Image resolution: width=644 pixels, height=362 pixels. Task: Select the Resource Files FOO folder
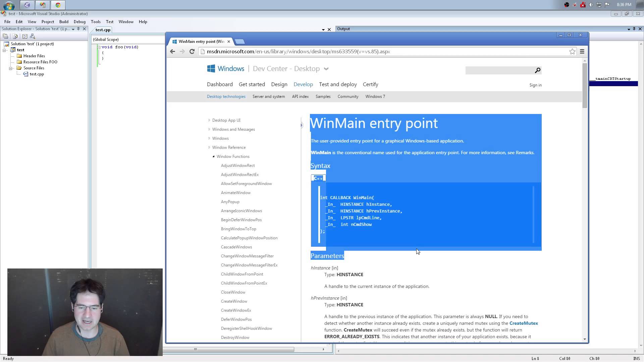point(40,62)
